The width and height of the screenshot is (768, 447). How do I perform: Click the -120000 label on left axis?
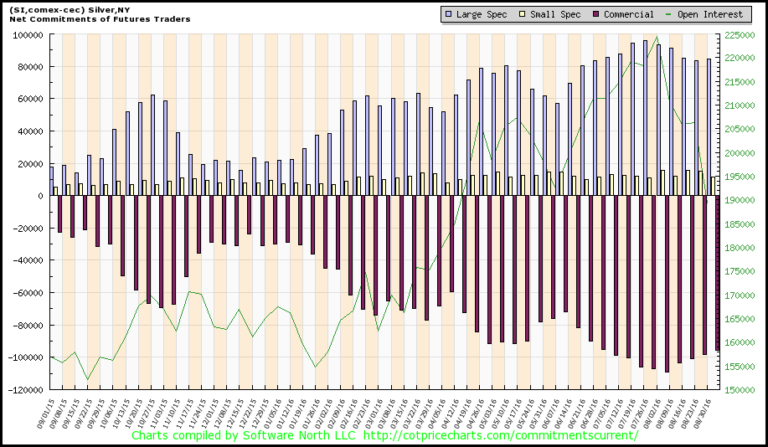pyautogui.click(x=24, y=390)
